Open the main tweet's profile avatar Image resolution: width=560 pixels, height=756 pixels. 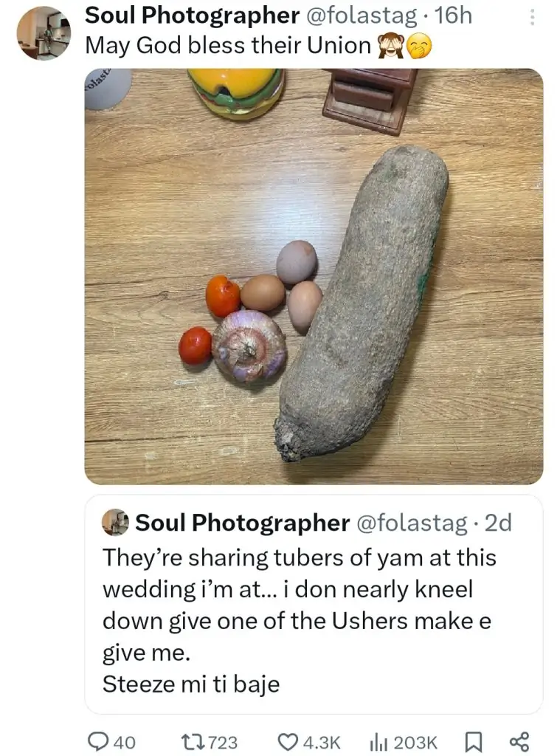click(44, 32)
